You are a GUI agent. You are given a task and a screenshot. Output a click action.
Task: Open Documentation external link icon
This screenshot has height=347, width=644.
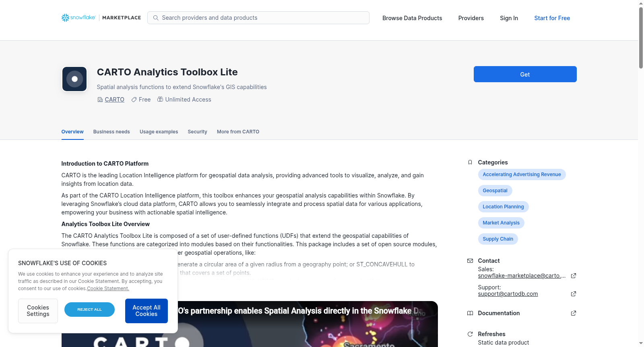point(574,313)
